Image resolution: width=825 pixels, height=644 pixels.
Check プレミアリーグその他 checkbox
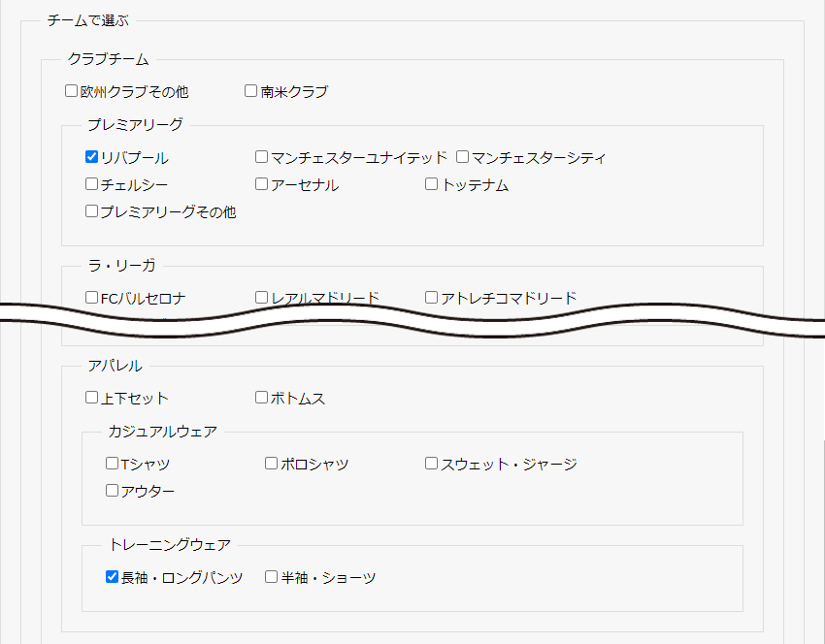tap(91, 211)
